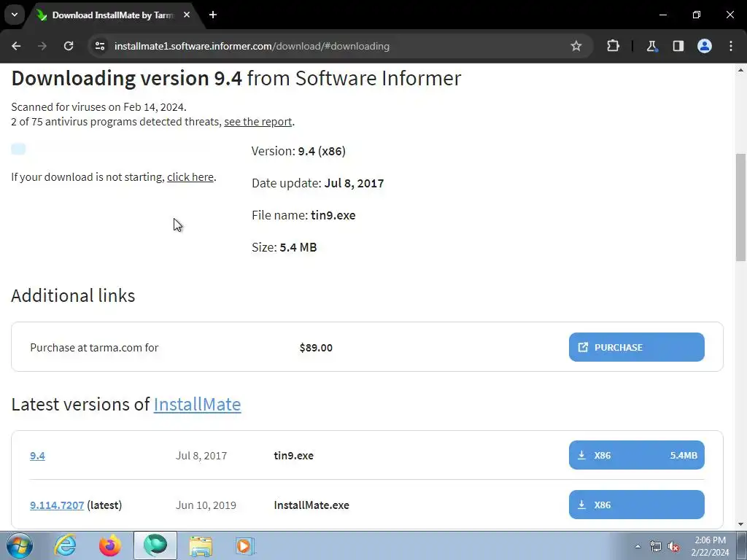Image resolution: width=747 pixels, height=560 pixels.
Task: Open version 9.4 details link
Action: (x=37, y=456)
